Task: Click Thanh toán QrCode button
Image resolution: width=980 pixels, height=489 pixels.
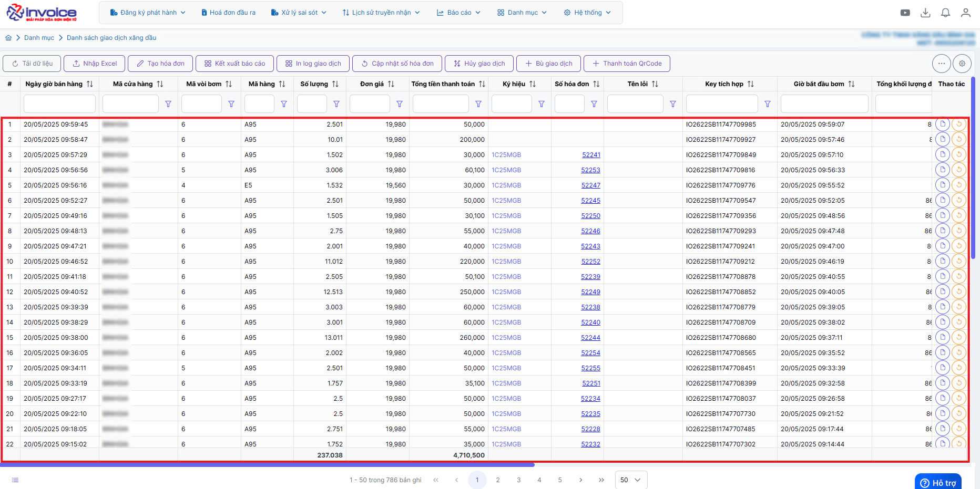Action: (x=627, y=64)
